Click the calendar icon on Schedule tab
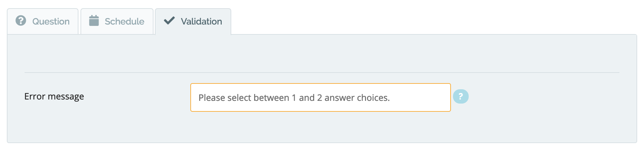 (94, 21)
